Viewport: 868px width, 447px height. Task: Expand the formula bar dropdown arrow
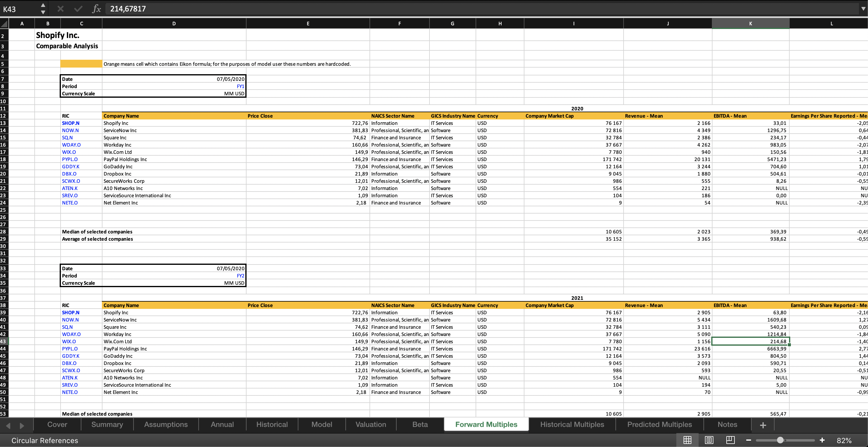(863, 9)
